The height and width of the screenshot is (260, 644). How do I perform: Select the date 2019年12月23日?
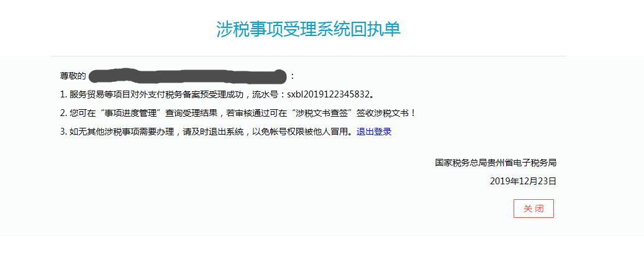523,181
